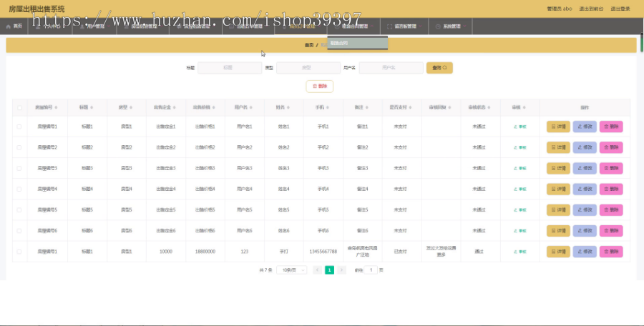The image size is (644, 326).
Task: Sort table by 房屋编号 column arrows
Action: point(56,107)
